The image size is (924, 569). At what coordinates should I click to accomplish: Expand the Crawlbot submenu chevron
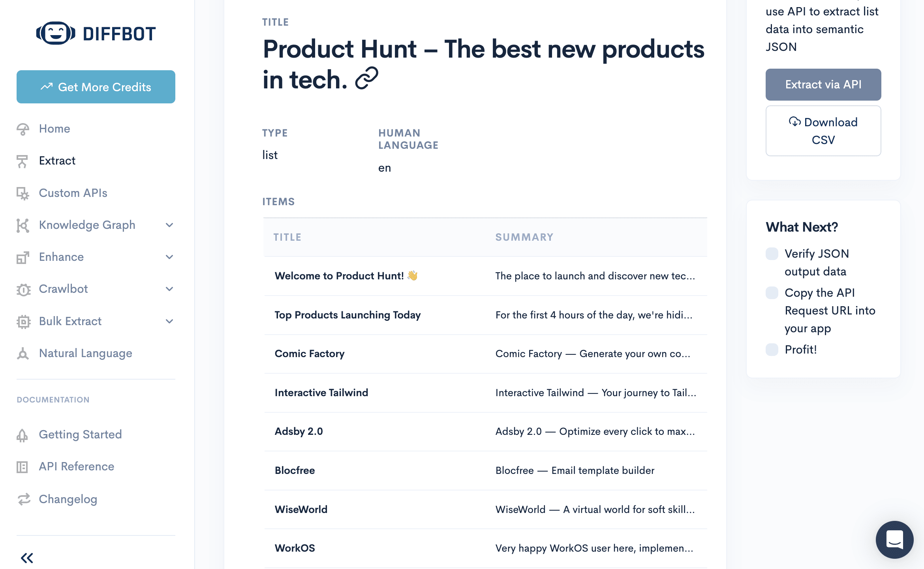coord(169,289)
